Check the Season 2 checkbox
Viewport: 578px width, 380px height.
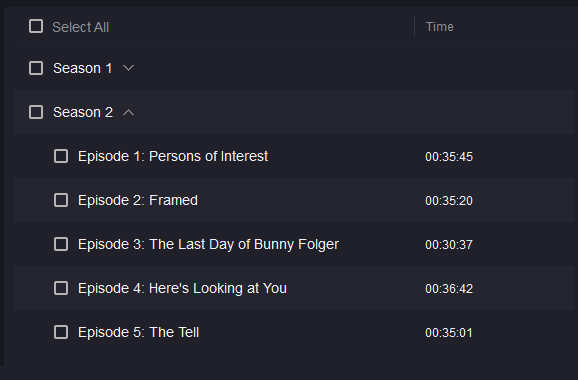(x=36, y=112)
